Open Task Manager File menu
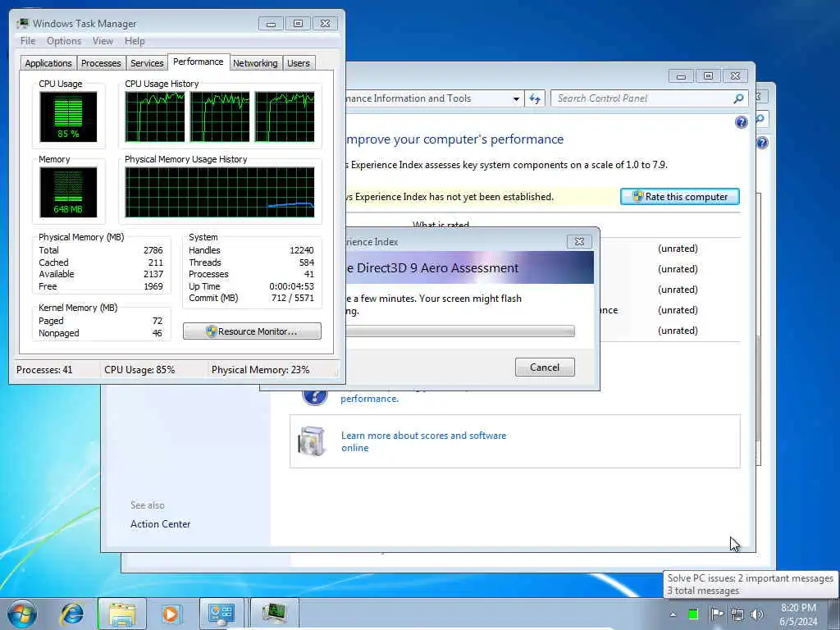This screenshot has height=630, width=840. (x=27, y=41)
